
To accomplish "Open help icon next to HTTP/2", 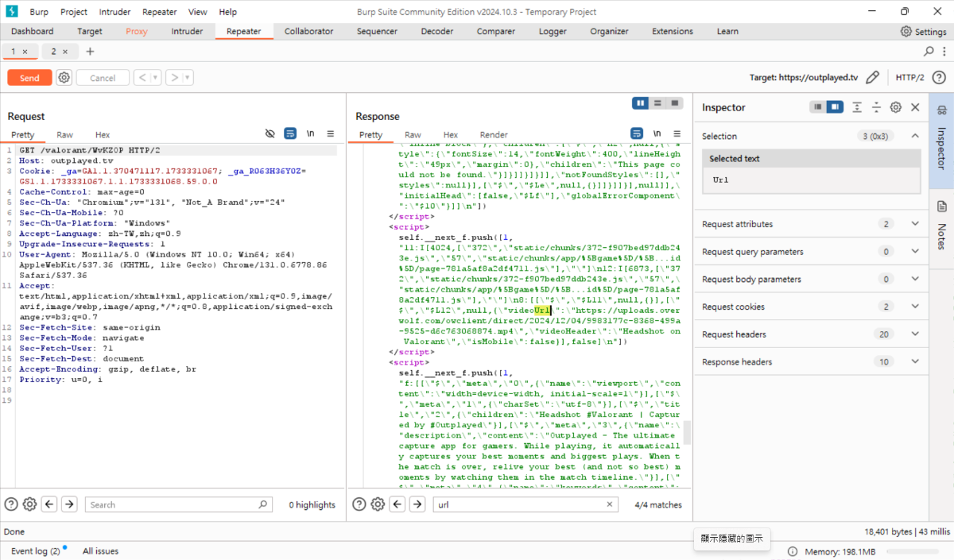I will 938,78.
